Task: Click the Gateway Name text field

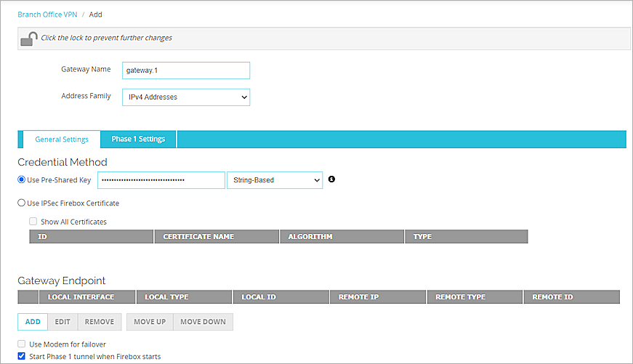Action: point(185,70)
